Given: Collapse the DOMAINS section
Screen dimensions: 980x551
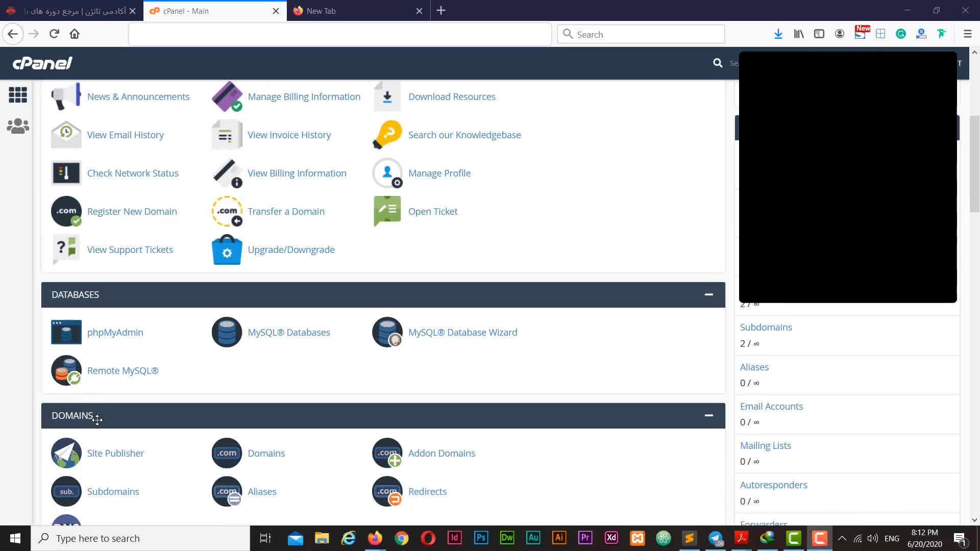Looking at the screenshot, I should [708, 415].
